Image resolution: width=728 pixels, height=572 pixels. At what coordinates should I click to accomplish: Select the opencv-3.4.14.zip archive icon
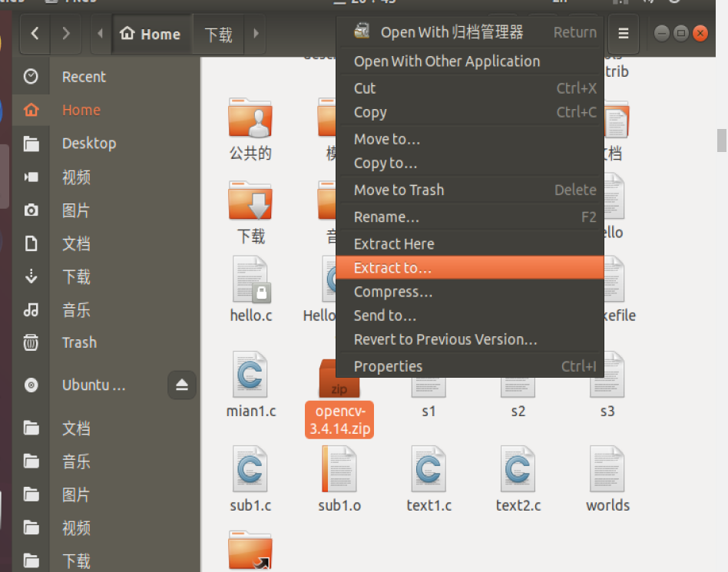[339, 379]
